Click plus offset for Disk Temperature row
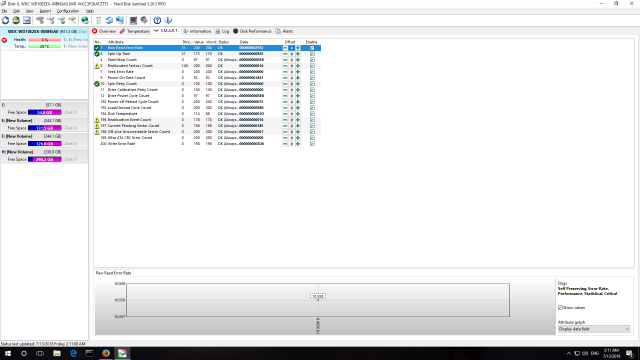The width and height of the screenshot is (640, 360). click(298, 114)
